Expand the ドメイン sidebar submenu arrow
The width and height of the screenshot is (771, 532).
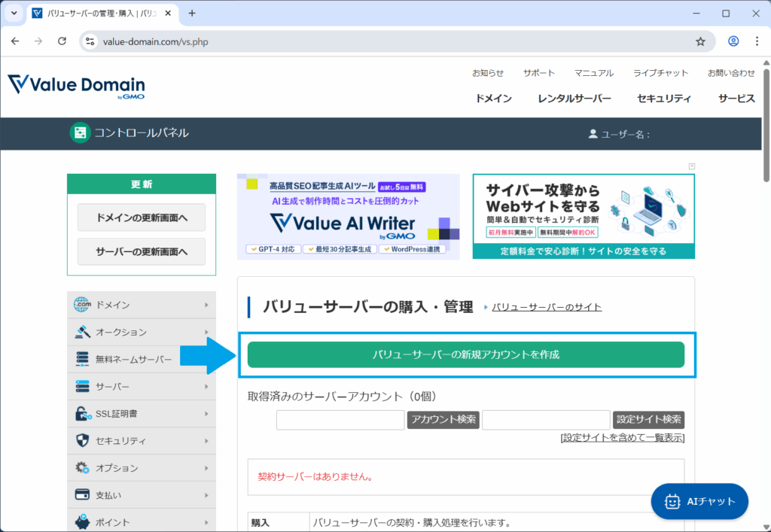206,305
